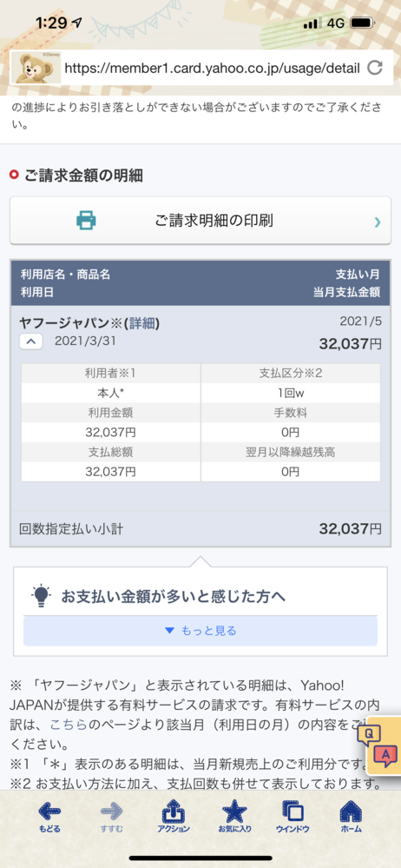Expand もっと見る section

(200, 631)
